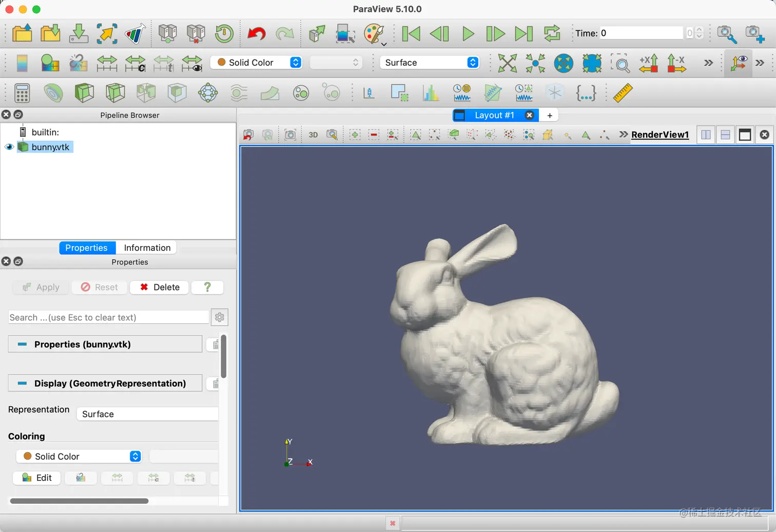Toggle 3D interaction mode button
Screen dimensions: 776x532
pos(313,135)
